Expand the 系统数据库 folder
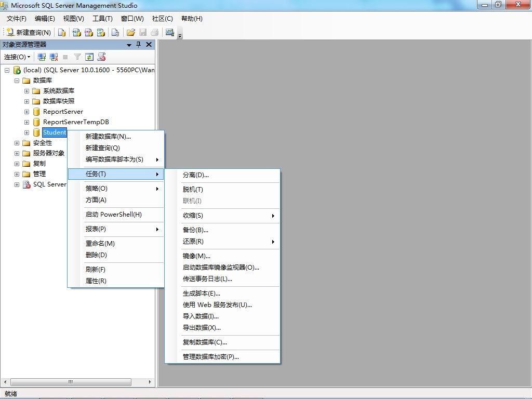 (26, 91)
